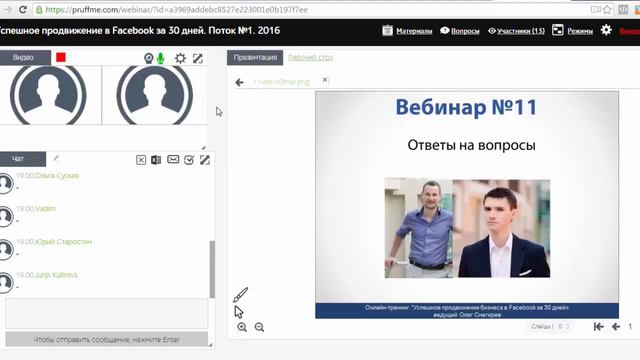The height and width of the screenshot is (360, 640).
Task: Export chat to Excel icon
Action: 156,160
